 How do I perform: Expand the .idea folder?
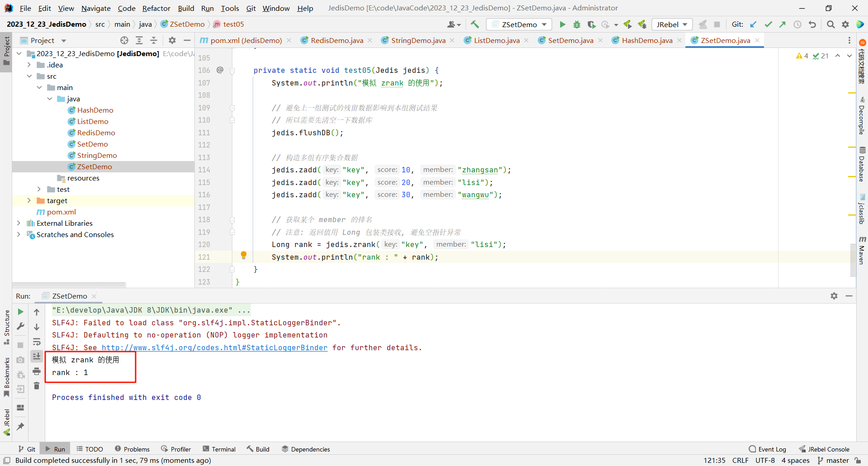(29, 65)
